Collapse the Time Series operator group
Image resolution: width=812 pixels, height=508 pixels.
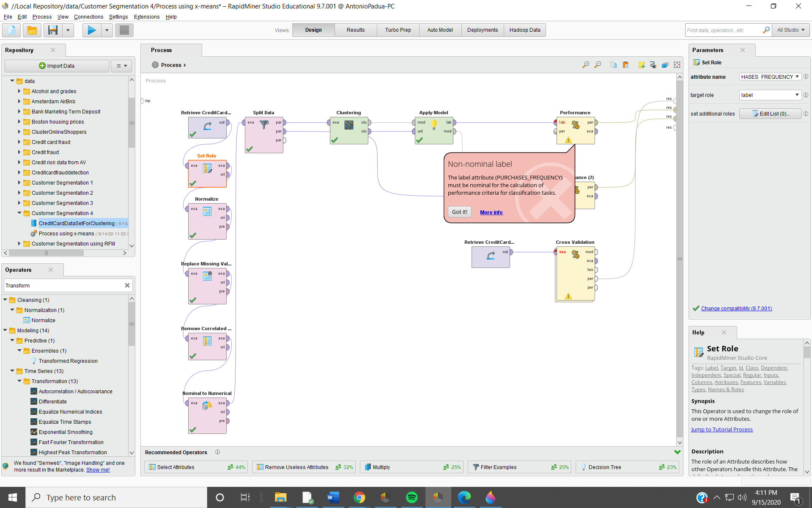coord(12,371)
